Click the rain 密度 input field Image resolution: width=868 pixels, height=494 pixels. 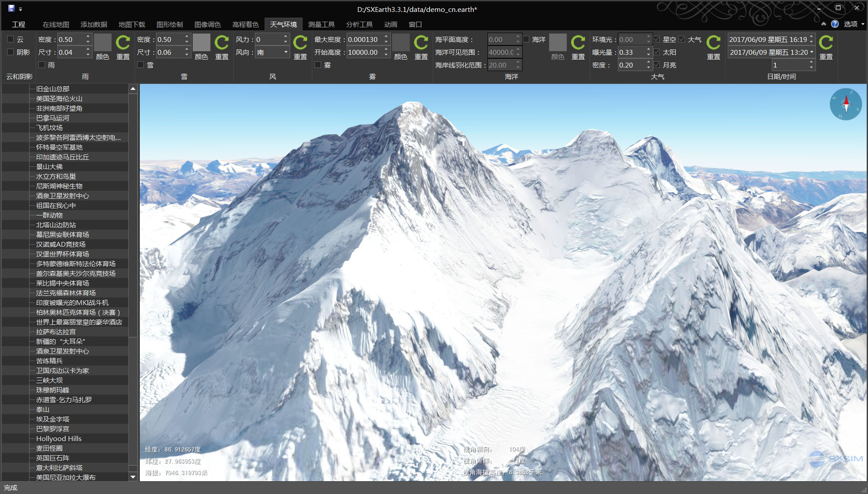tap(71, 39)
